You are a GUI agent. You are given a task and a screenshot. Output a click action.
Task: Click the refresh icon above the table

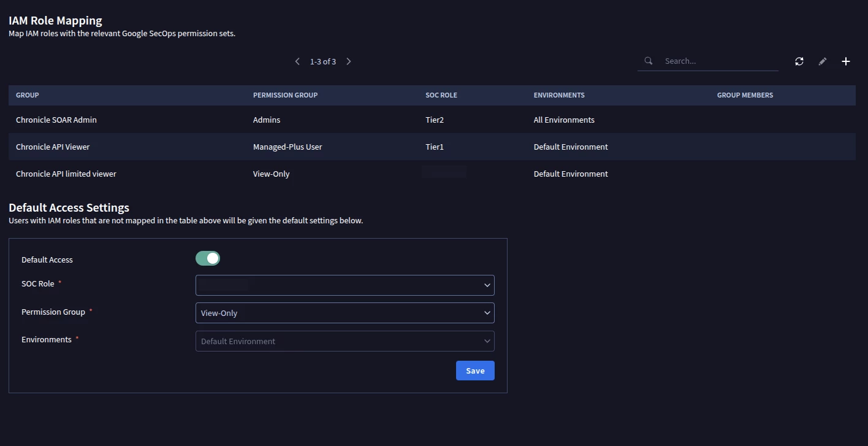point(799,61)
